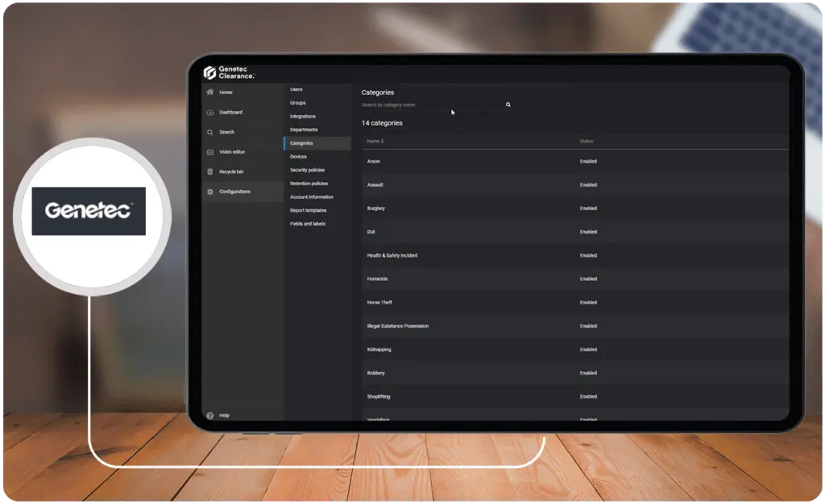The width and height of the screenshot is (825, 504).
Task: Open the Dashboard gauge icon
Action: (210, 113)
